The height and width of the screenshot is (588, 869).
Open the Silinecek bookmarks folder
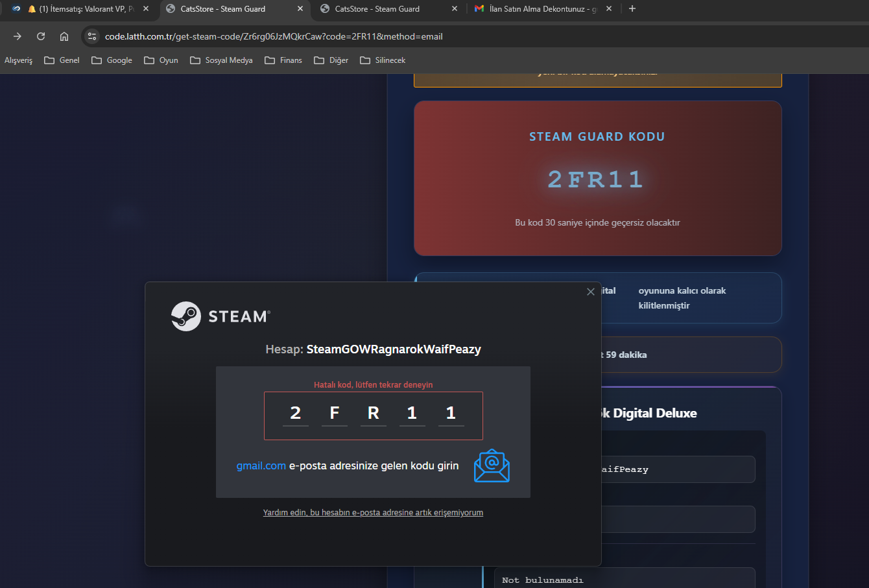click(x=383, y=60)
